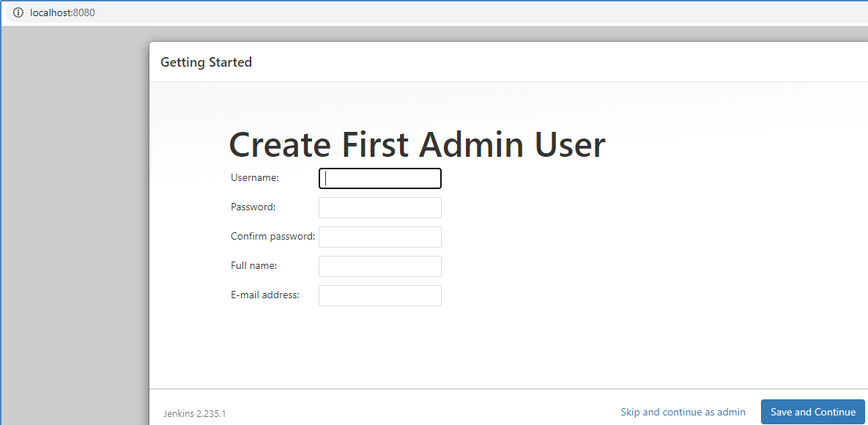Click the site information icon in address bar
This screenshot has height=425, width=868.
18,12
